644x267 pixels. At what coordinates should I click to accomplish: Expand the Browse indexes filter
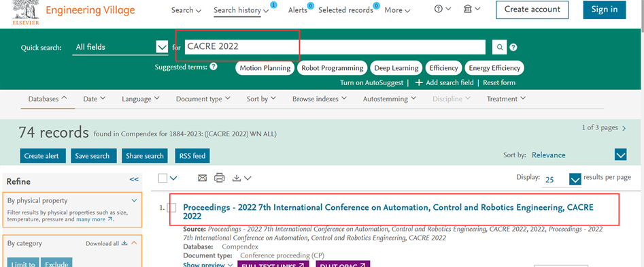coord(319,99)
